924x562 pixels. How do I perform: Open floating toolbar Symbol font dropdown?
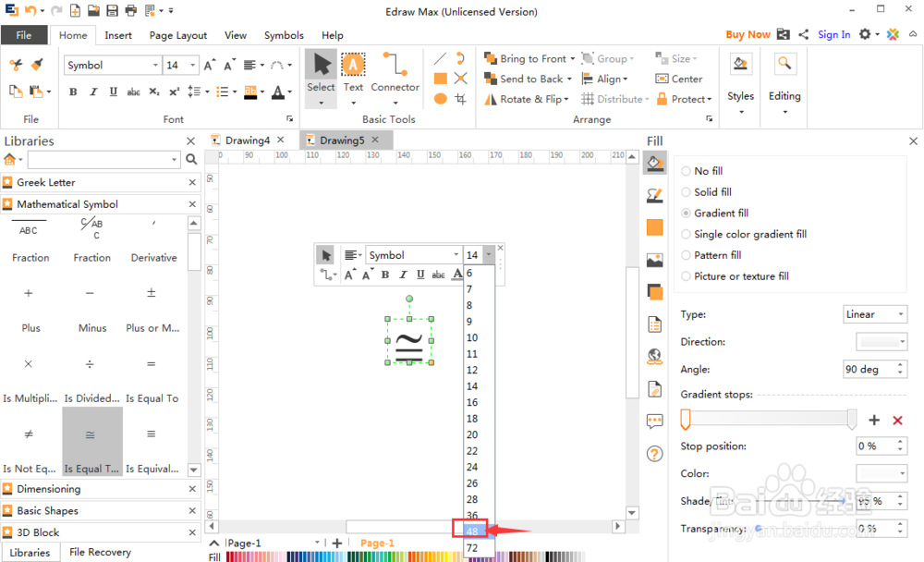(x=456, y=255)
